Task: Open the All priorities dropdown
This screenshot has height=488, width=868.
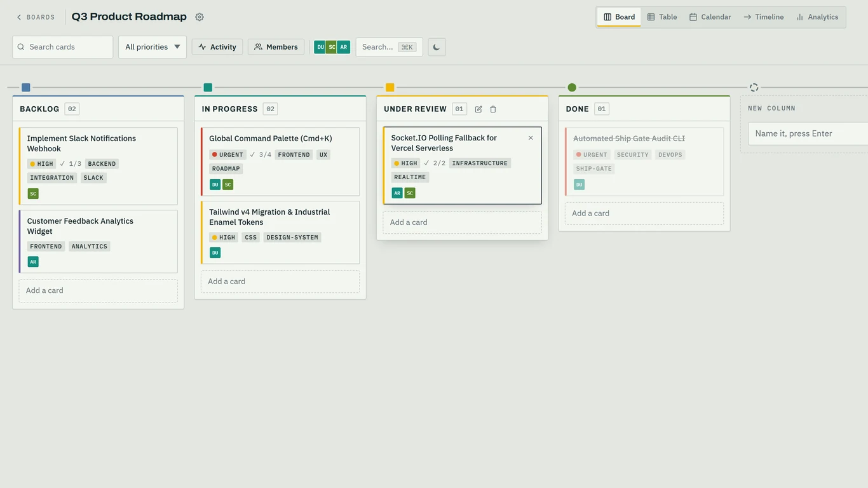Action: (153, 47)
